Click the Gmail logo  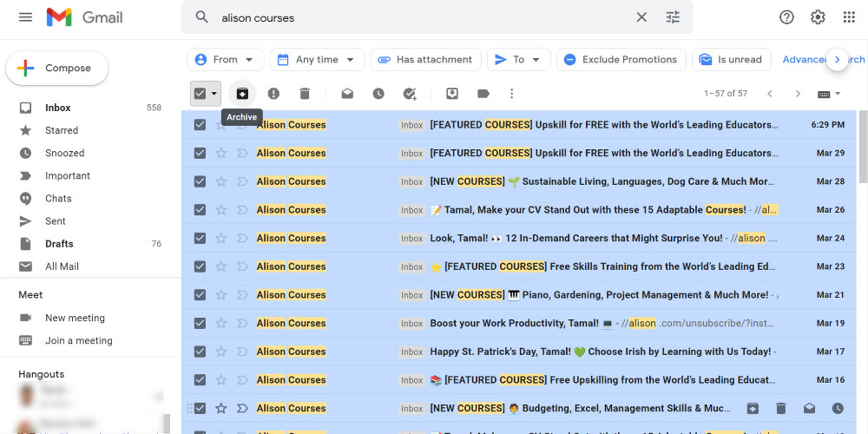point(85,17)
